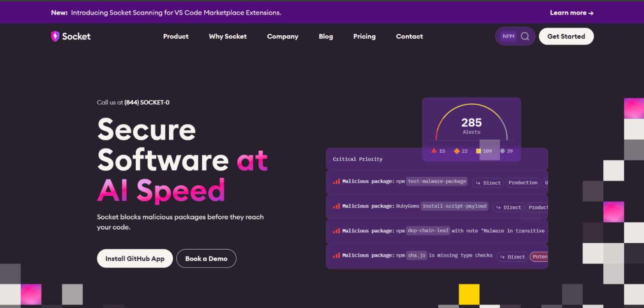
Task: Click the 285 Alerts gauge
Action: click(471, 122)
